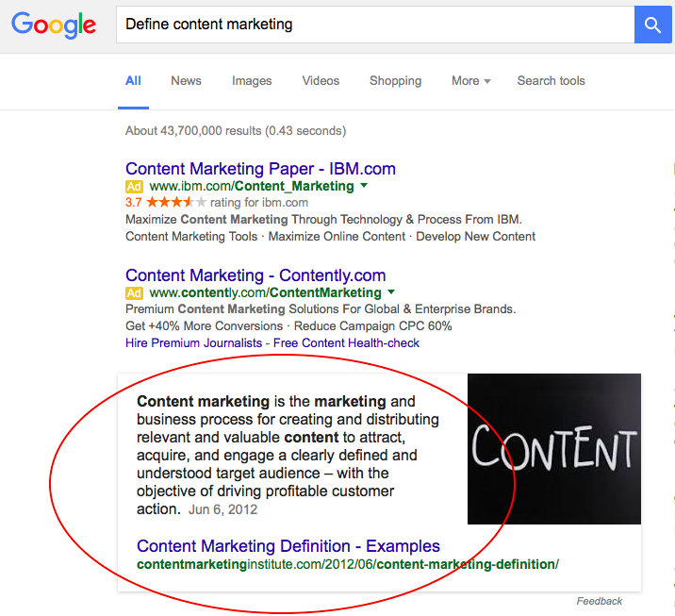Open Content Marketing Definition - Examples link
Viewport: 675px width, 616px height.
(x=288, y=546)
